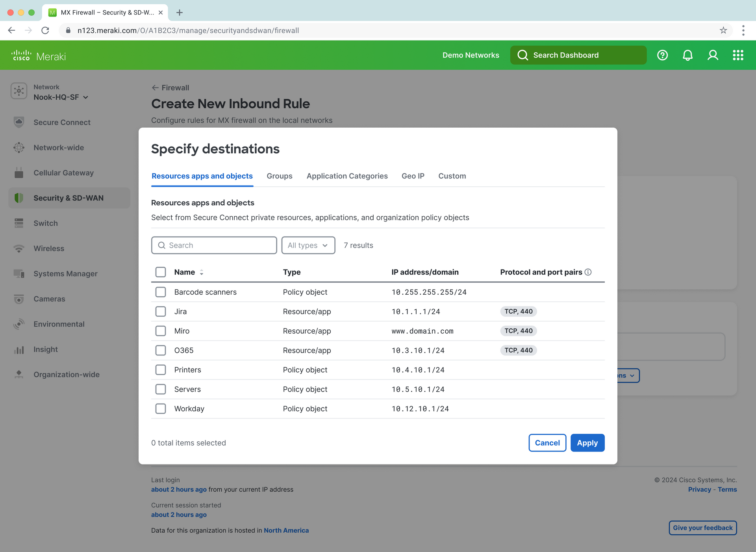Click the Cancel button

click(x=547, y=443)
